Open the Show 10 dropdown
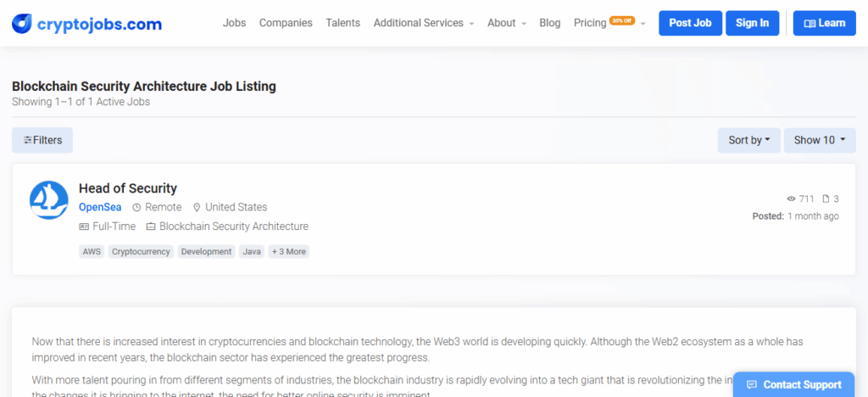The image size is (868, 397). [x=819, y=140]
